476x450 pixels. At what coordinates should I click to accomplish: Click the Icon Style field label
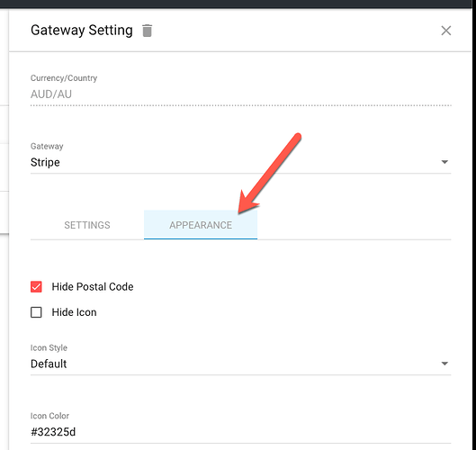point(49,347)
